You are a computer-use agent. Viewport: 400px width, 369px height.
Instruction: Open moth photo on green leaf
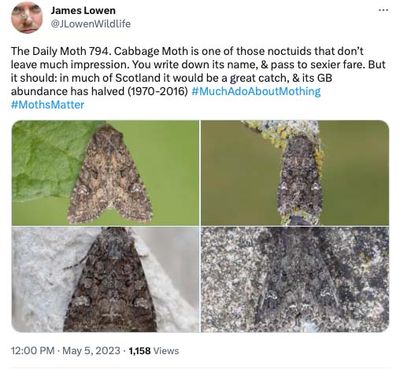(105, 173)
